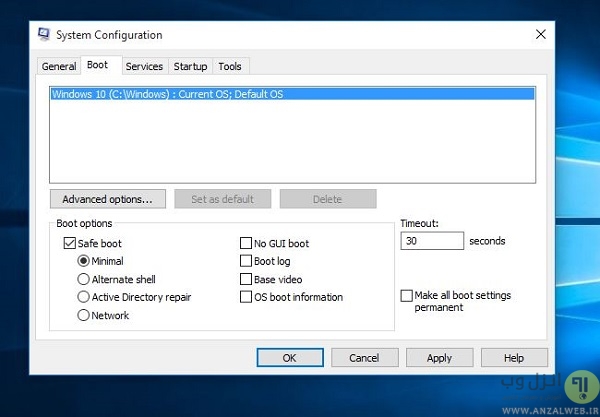This screenshot has height=417, width=600.
Task: Enable Base video checkbox
Action: coord(246,279)
